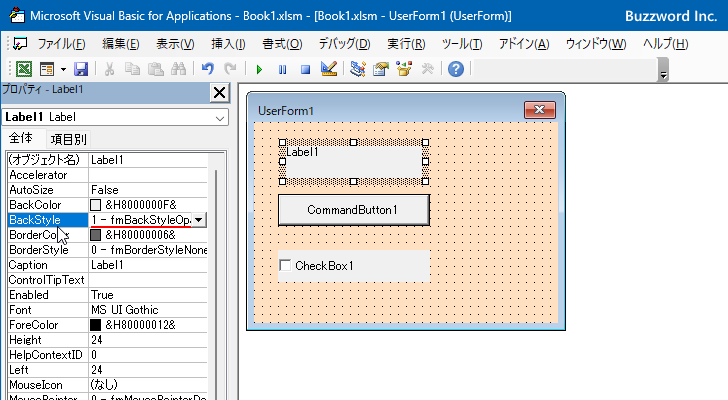This screenshot has height=400, width=728.
Task: Click the Cut scissors icon
Action: pos(110,69)
